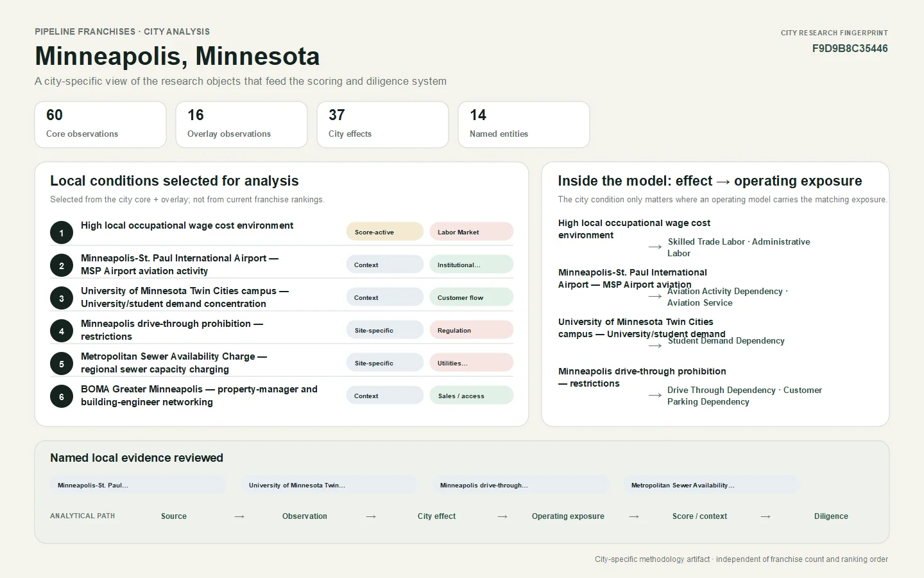
Task: Click Skilled Trade Labor · Administrative Labor exposure
Action: coord(739,247)
